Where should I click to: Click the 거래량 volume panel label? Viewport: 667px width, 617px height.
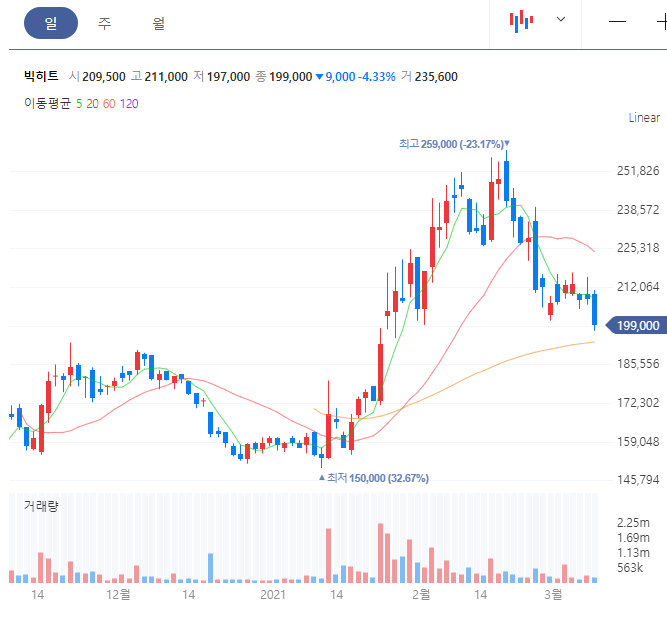[41, 506]
